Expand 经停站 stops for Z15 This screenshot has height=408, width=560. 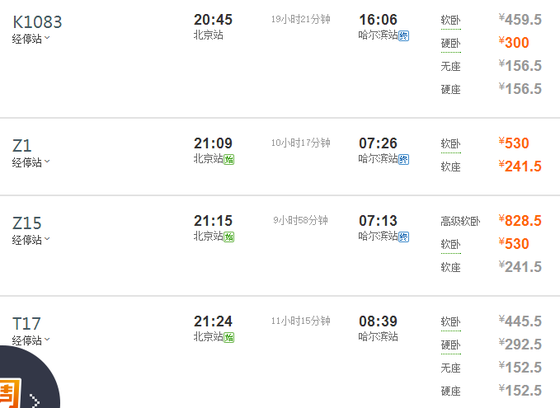pos(31,240)
